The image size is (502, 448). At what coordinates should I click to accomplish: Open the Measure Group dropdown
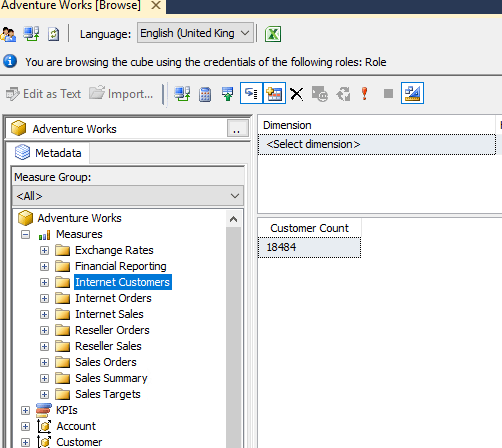pos(128,196)
